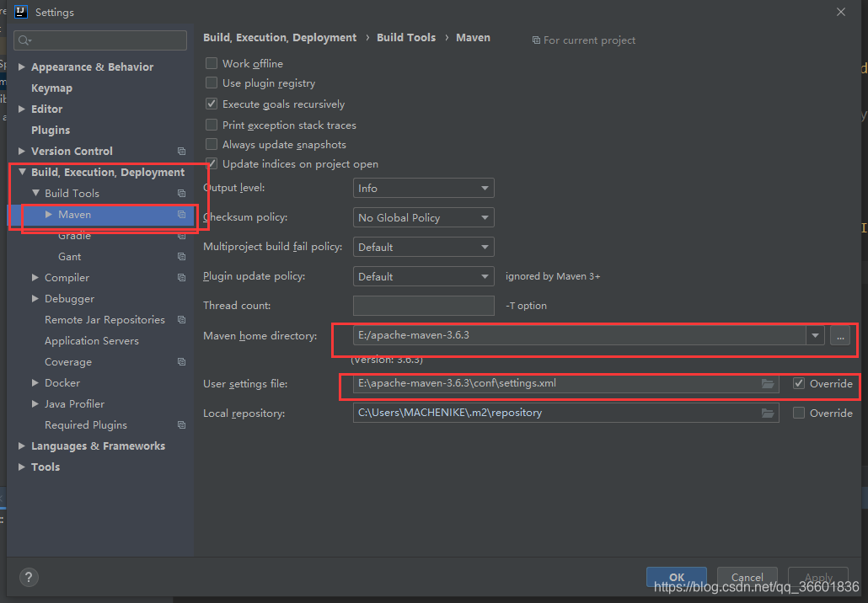Click Build Tools in the breadcrumb
This screenshot has height=603, width=868.
[x=405, y=38]
